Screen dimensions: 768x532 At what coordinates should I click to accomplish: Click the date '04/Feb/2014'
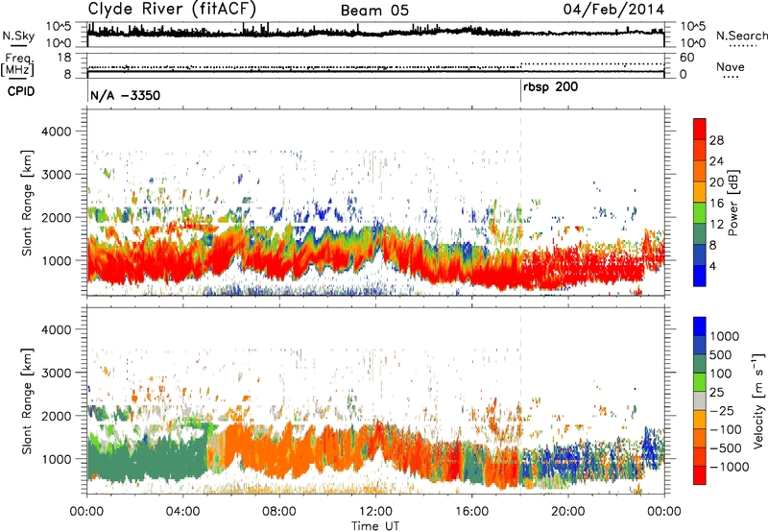[613, 10]
